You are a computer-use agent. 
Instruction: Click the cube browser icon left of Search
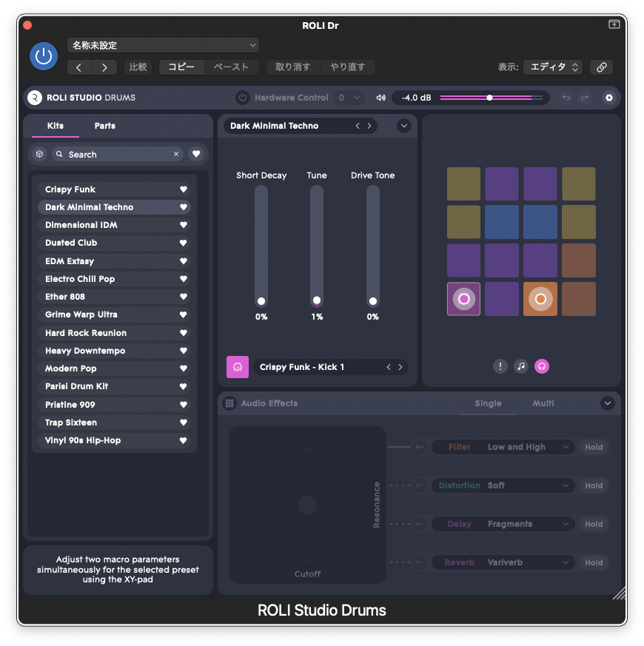coord(40,154)
